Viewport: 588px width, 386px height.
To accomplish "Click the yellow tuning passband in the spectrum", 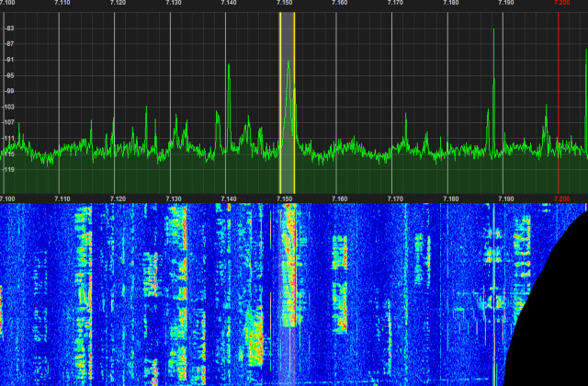I will [x=287, y=101].
